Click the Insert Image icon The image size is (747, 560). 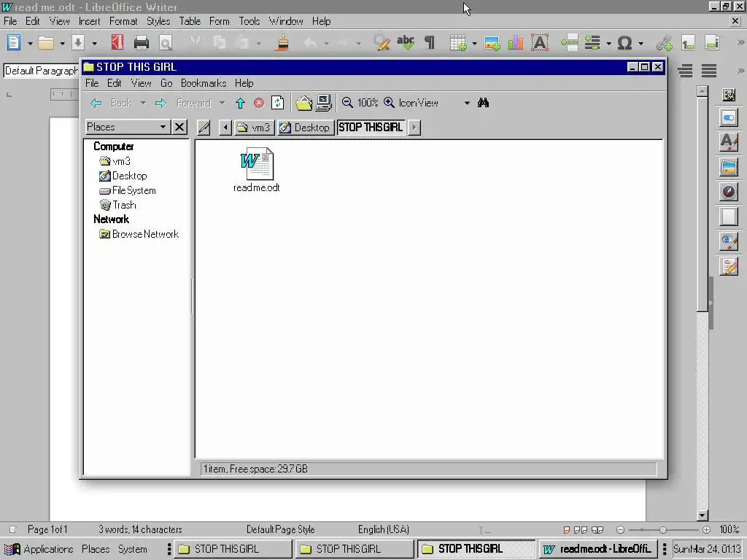492,43
